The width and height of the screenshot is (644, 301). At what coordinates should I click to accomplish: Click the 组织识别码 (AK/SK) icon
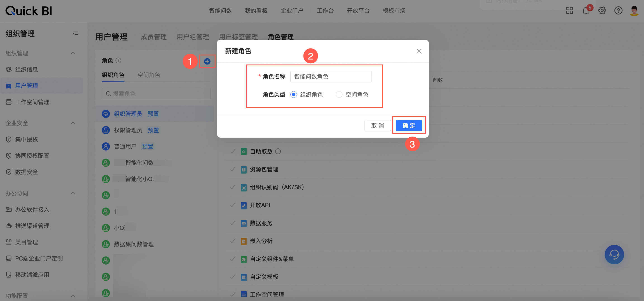[244, 187]
